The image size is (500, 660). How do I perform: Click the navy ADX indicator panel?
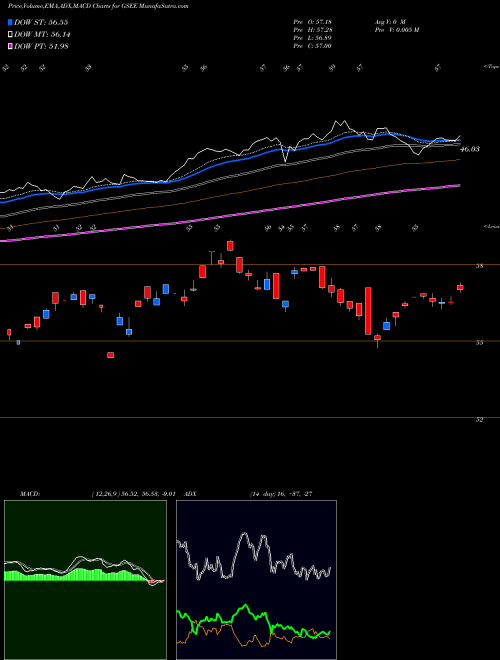point(256,580)
